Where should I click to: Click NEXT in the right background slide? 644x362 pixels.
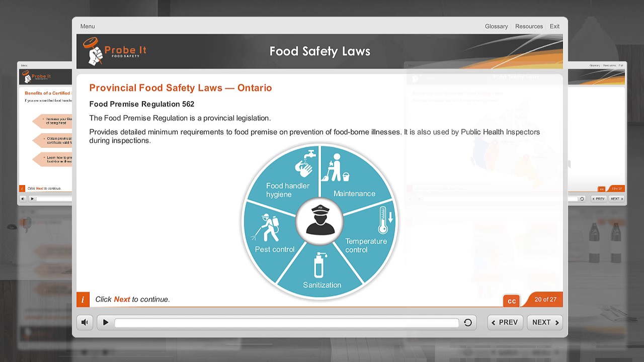616,199
